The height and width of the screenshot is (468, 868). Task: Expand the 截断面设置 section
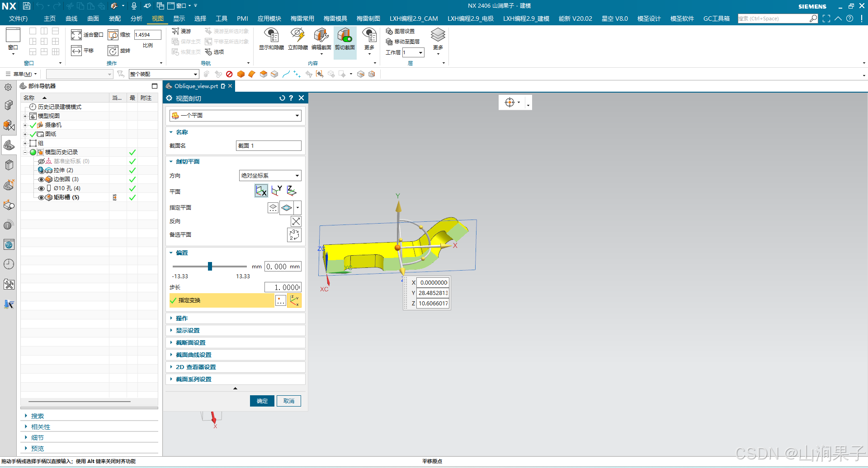pos(190,343)
